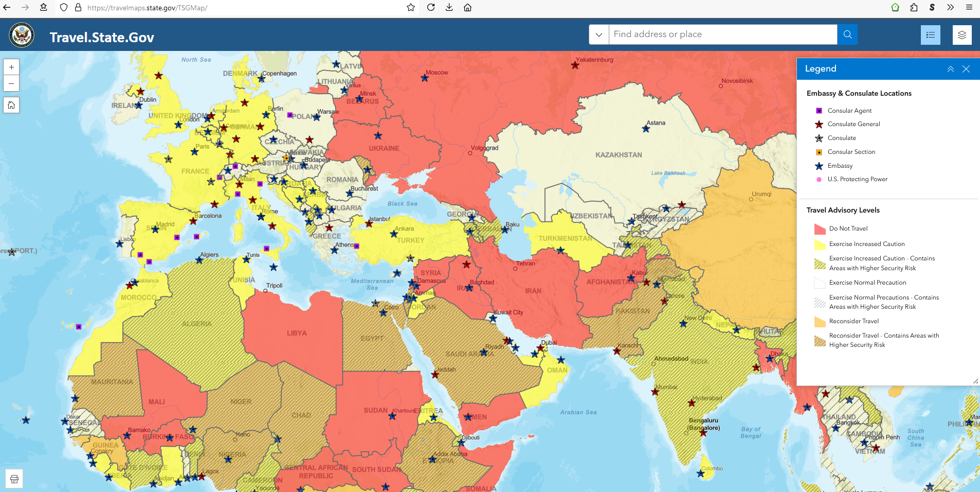Click the "Consulate General" legend label
Image resolution: width=980 pixels, height=492 pixels.
tap(854, 124)
